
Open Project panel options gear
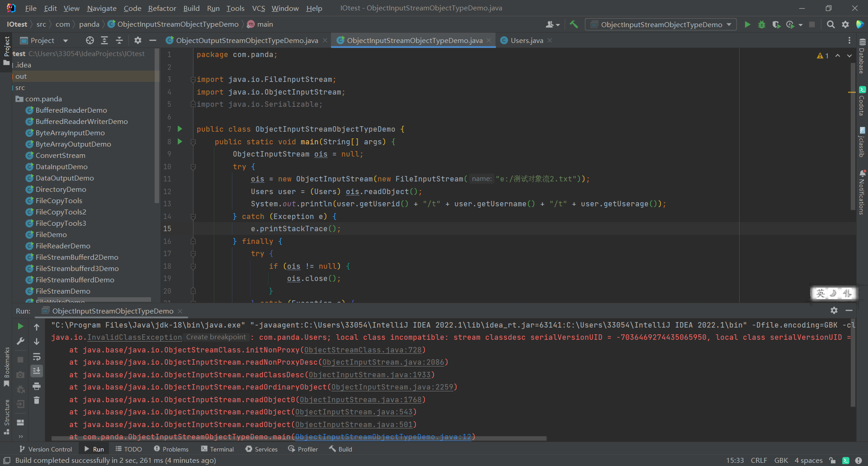click(138, 40)
